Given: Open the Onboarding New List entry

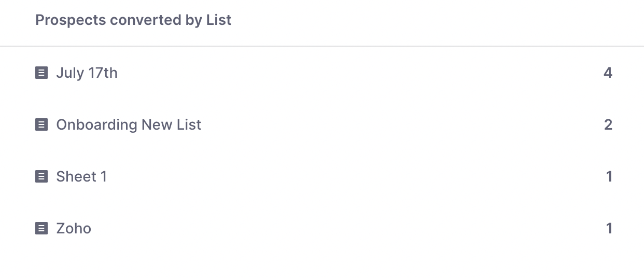Looking at the screenshot, I should click(129, 124).
